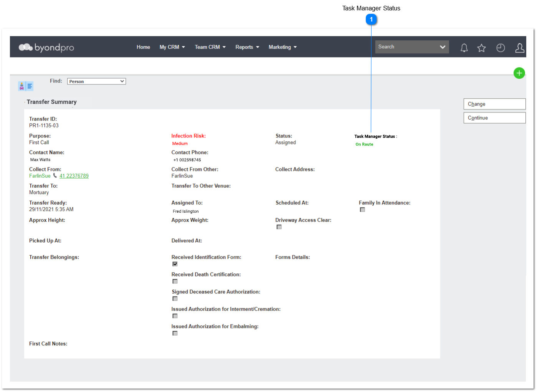Expand the Marketing menu
The height and width of the screenshot is (392, 537).
click(283, 47)
